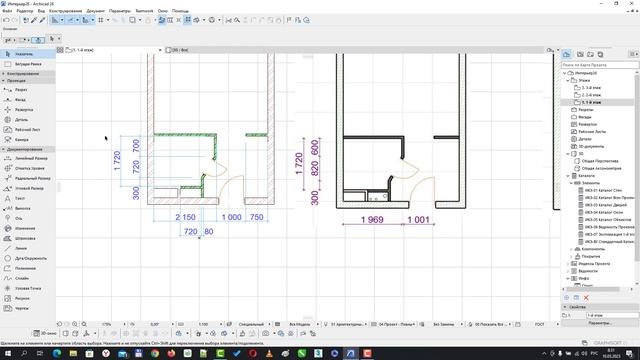Toggle the snap guides button in toolbar
The image size is (640, 360).
(x=70, y=20)
